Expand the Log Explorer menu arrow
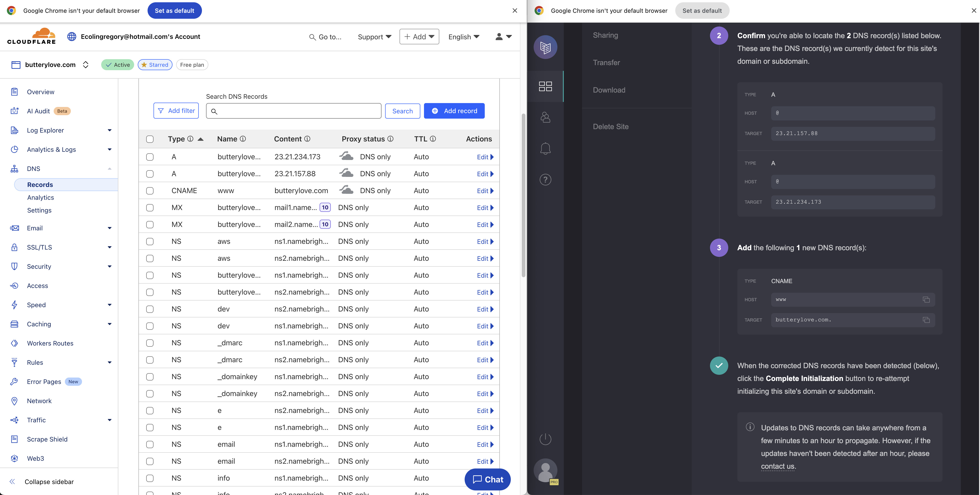980x495 pixels. click(x=110, y=130)
